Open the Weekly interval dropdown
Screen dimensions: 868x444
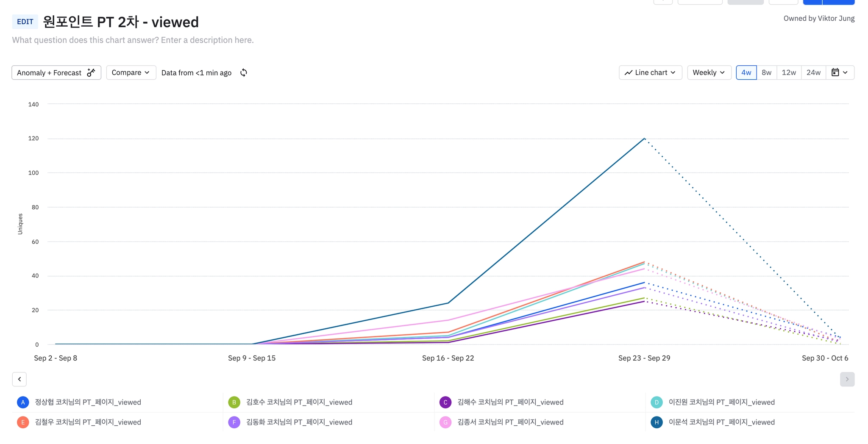pos(709,72)
